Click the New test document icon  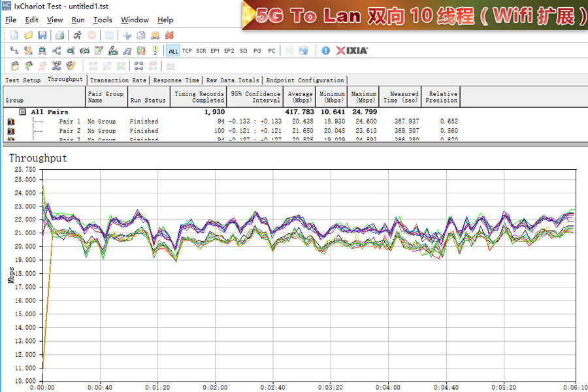click(x=14, y=35)
